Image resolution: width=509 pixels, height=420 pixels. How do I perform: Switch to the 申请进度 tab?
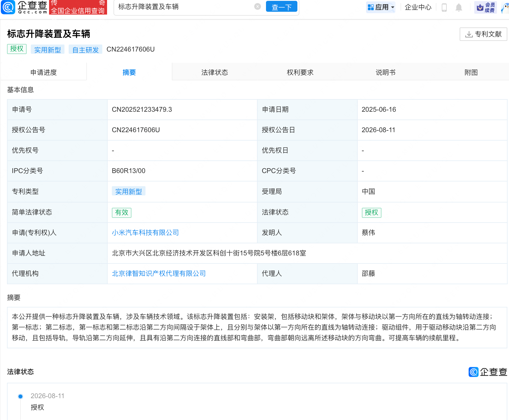point(44,72)
